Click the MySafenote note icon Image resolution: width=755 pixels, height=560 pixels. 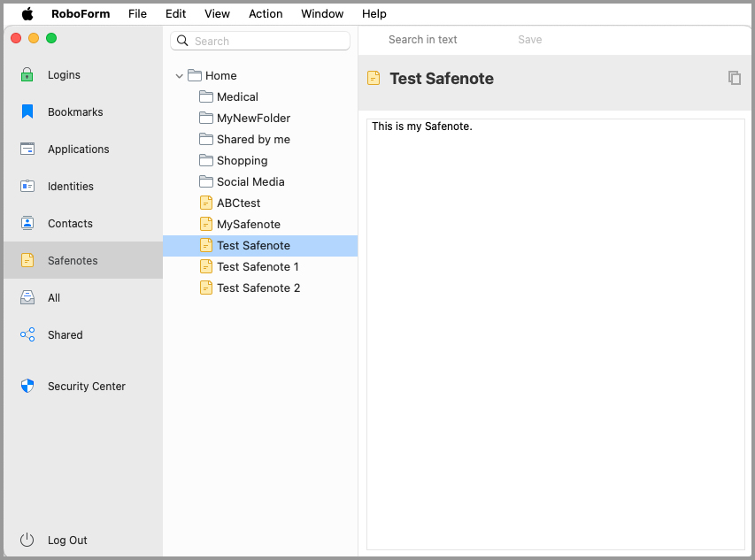pos(206,224)
